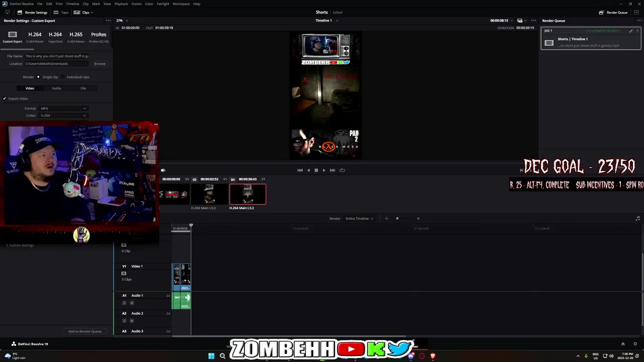Click the Render Queue toolbar toggle
Screen dimensions: 644x362
pyautogui.click(x=613, y=12)
